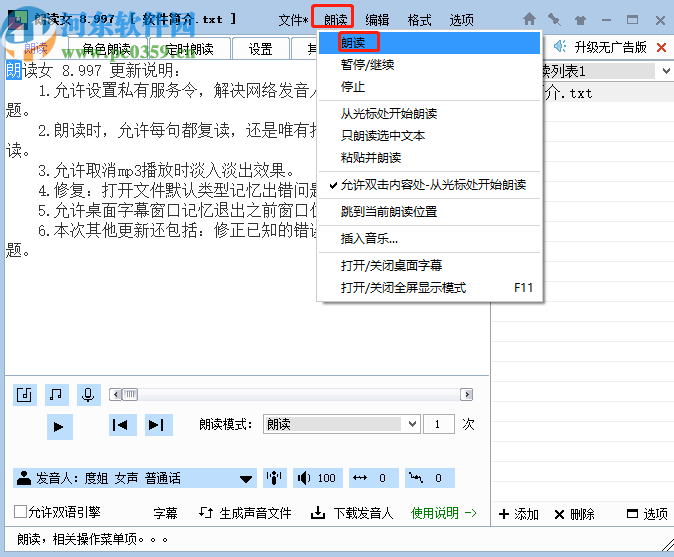The width and height of the screenshot is (674, 557).
Task: Click playlist options icon at bottom right
Action: point(632,514)
